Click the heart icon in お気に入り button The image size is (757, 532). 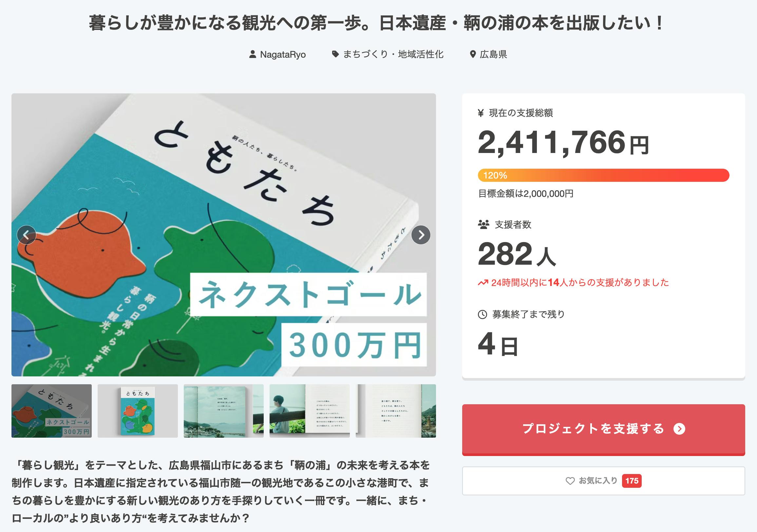(x=570, y=481)
